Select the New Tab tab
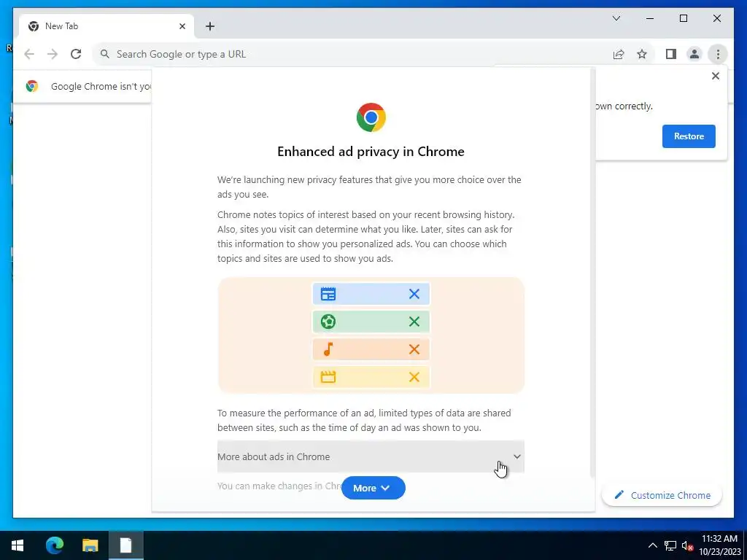 (107, 26)
